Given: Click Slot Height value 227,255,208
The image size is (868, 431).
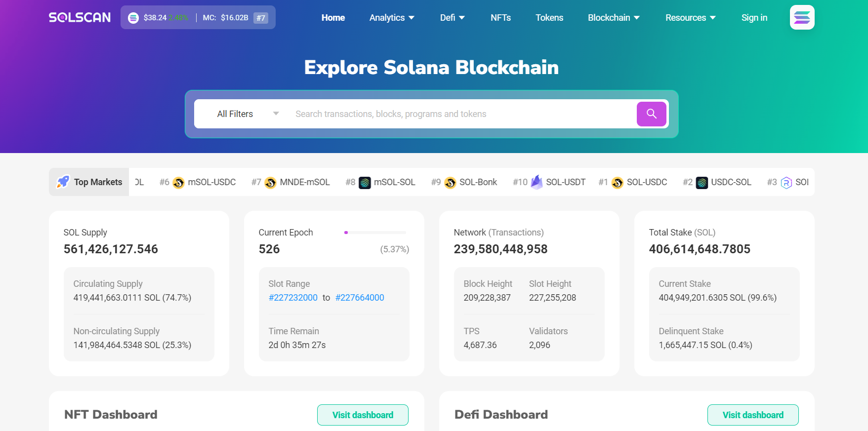Looking at the screenshot, I should (x=552, y=298).
